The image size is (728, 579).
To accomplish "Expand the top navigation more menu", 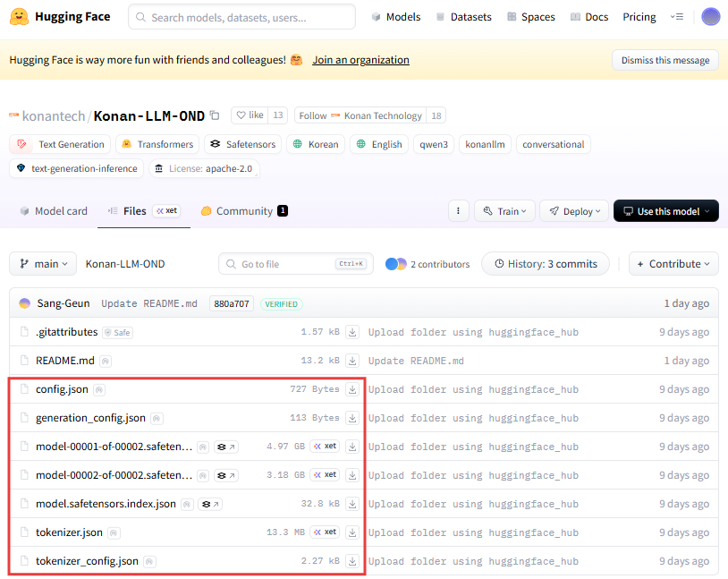I will tap(677, 17).
